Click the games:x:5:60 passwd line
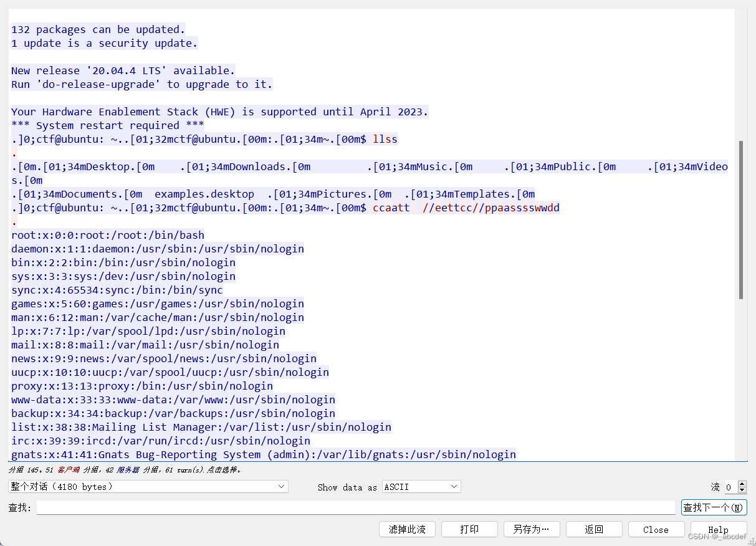756x546 pixels. tap(158, 304)
